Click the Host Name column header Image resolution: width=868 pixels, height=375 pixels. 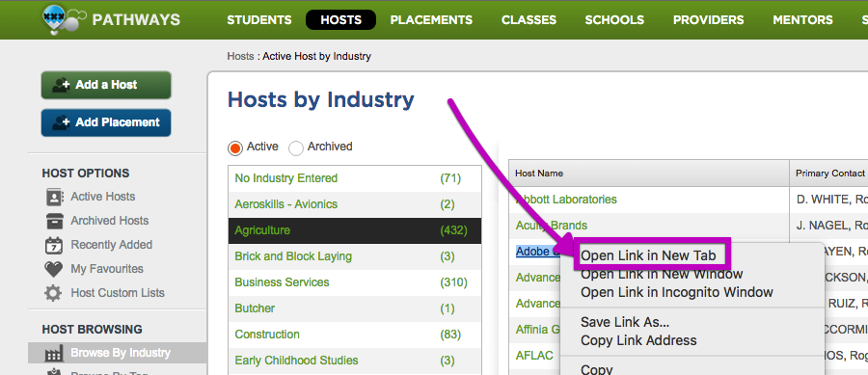649,174
